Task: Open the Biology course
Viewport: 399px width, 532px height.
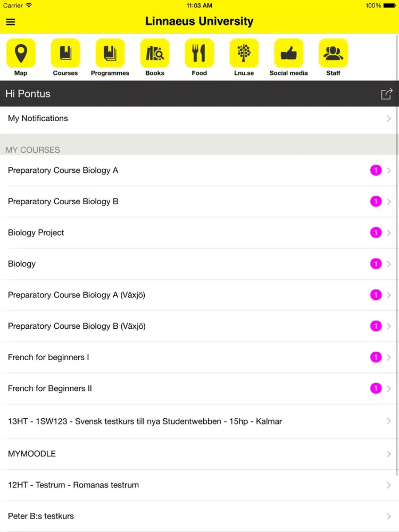Action: 199,264
